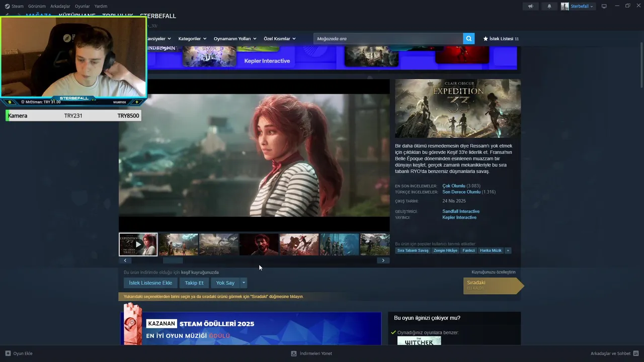Click the Yok Say button
Screen dimensions: 644x362
(x=225, y=283)
